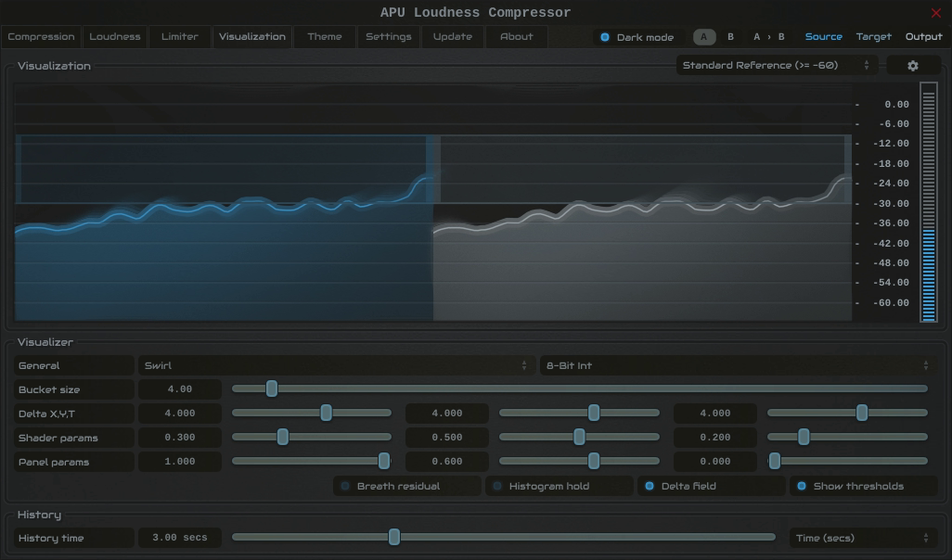
Task: Click the third Shader params slider
Action: (x=847, y=437)
